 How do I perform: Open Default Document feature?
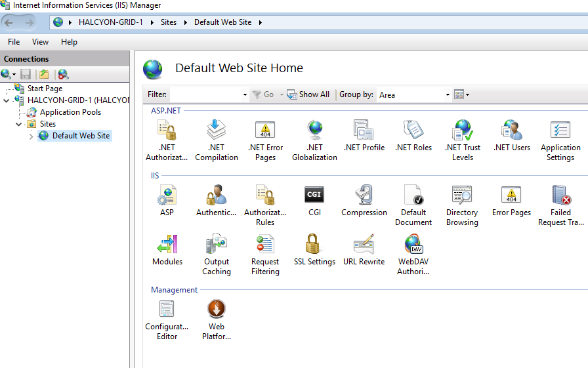coord(413,205)
